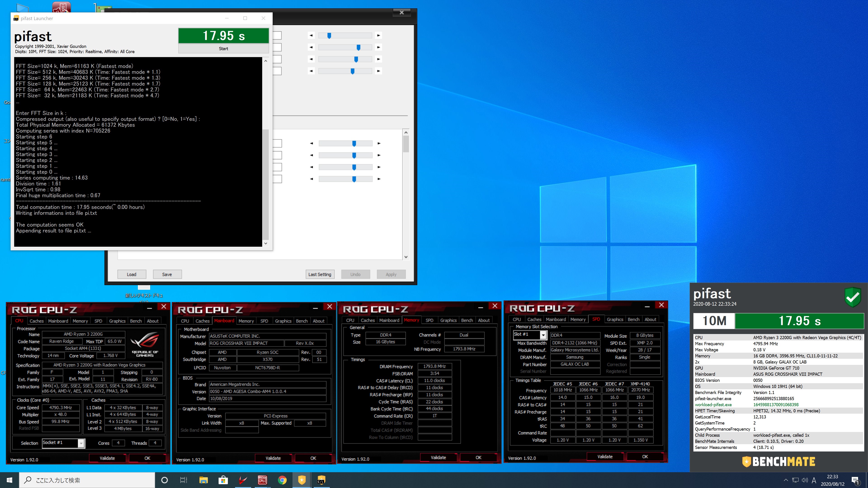Image resolution: width=868 pixels, height=488 pixels.
Task: Click the GALAX OC LAB part number
Action: [x=575, y=364]
